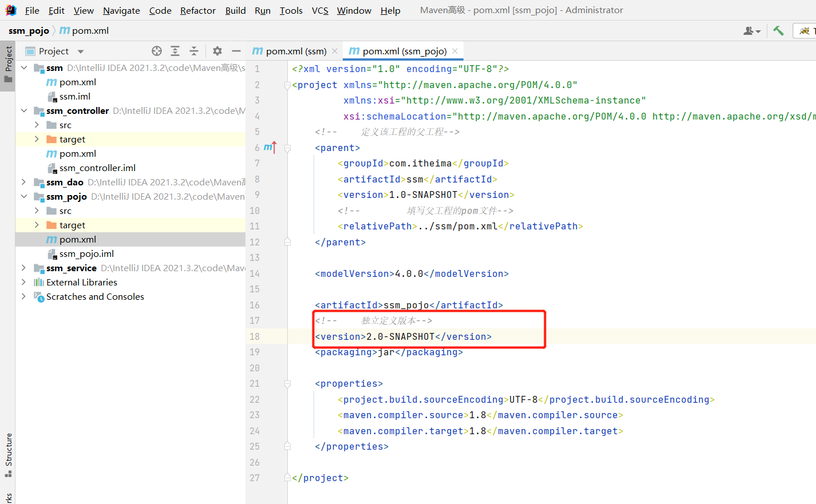Click the IntelliJ IDEA app logo
The width and height of the screenshot is (816, 504).
11,10
